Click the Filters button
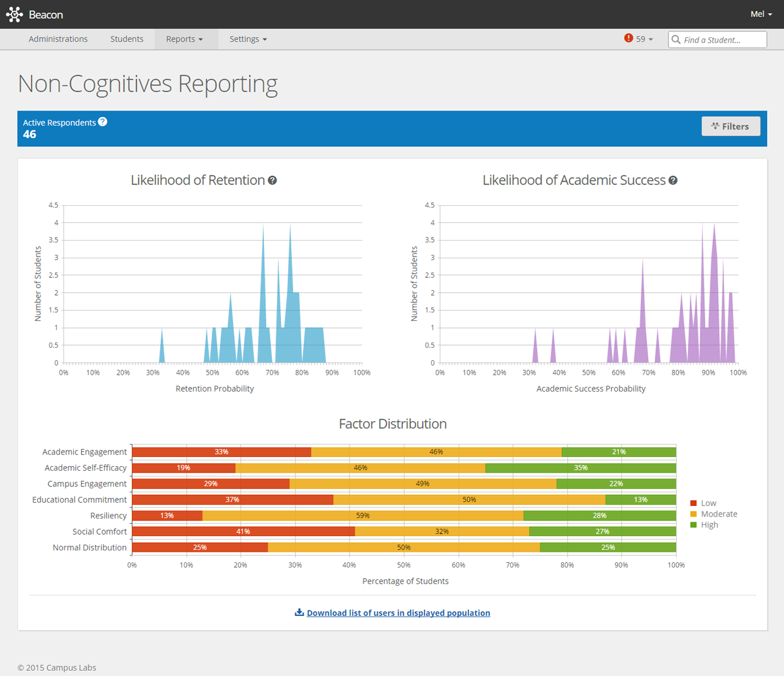The height and width of the screenshot is (676, 784). (x=730, y=126)
